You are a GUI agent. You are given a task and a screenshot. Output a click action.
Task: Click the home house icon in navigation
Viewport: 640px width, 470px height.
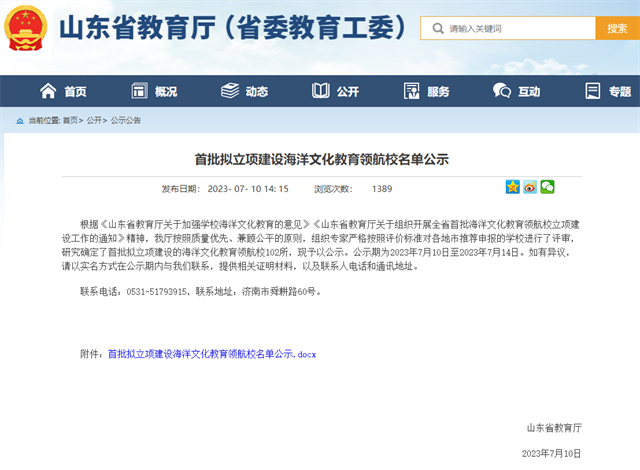pyautogui.click(x=48, y=91)
